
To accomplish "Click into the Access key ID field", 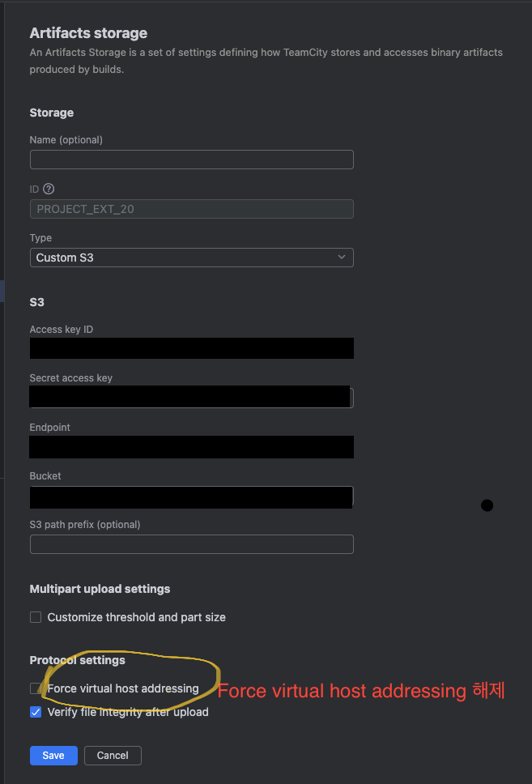I will point(191,348).
